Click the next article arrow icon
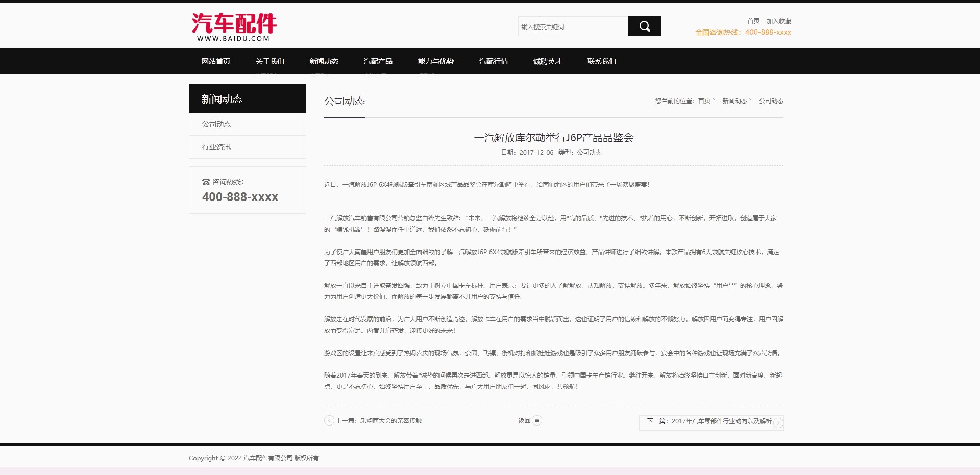The image size is (980, 475). point(778,423)
